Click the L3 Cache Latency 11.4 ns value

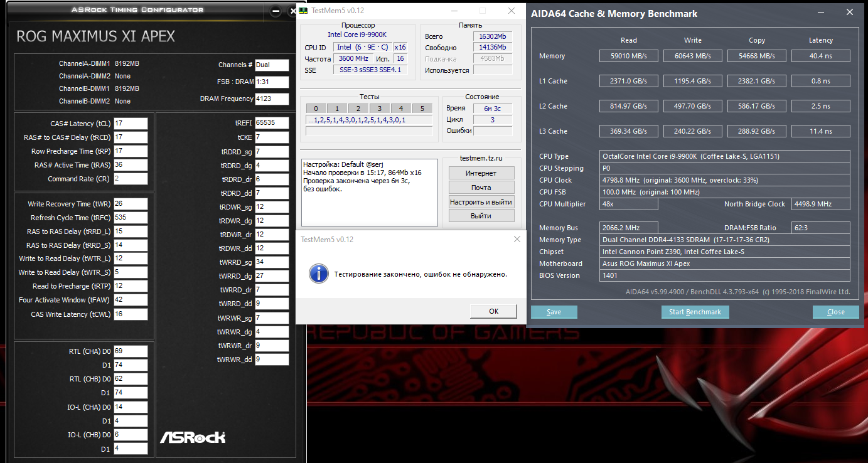point(821,131)
